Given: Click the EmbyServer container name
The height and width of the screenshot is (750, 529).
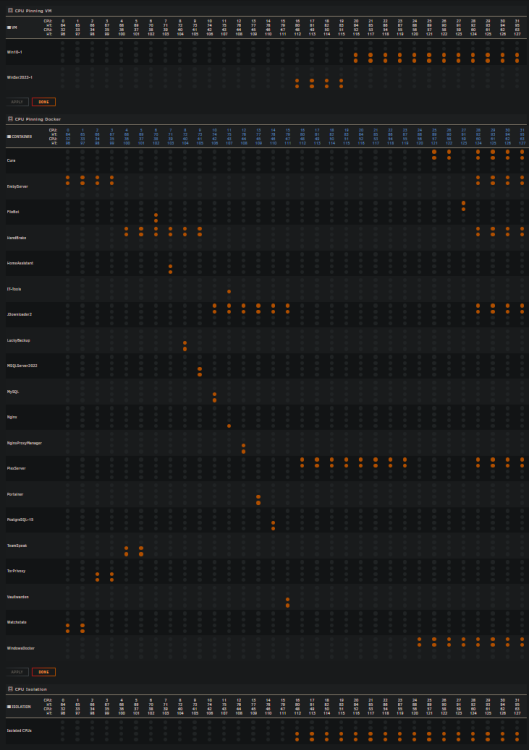Looking at the screenshot, I should tap(17, 187).
